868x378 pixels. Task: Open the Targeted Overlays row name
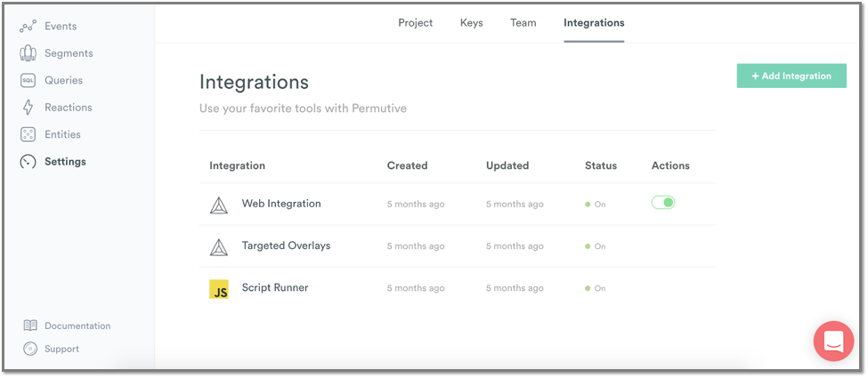click(286, 245)
